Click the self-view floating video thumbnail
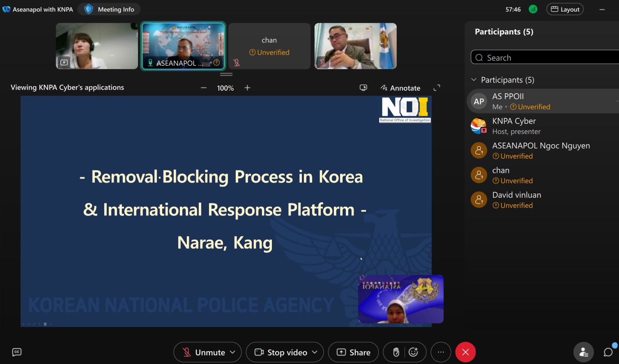Screen dimensions: 619x364 [x=401, y=299]
